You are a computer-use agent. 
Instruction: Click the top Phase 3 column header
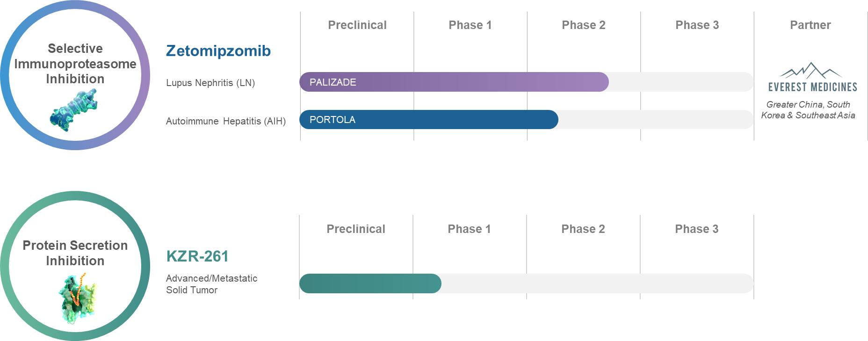697,25
